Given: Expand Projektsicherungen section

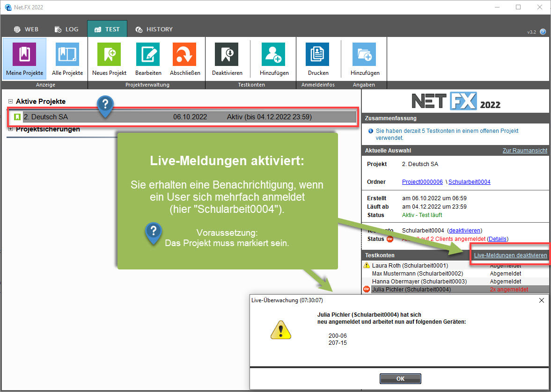Looking at the screenshot, I should point(11,129).
